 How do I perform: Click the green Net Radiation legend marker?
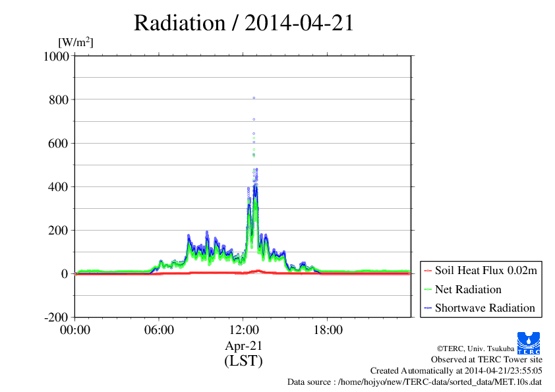(x=428, y=289)
